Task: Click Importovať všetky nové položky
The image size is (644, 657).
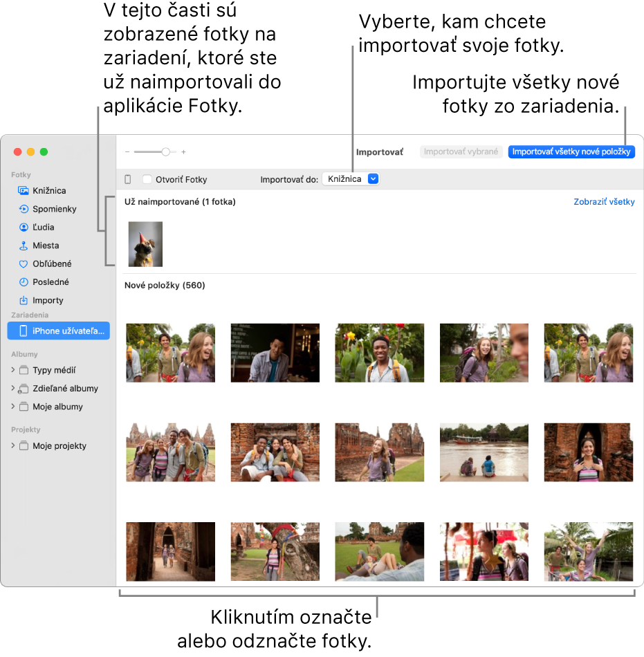Action: (571, 151)
